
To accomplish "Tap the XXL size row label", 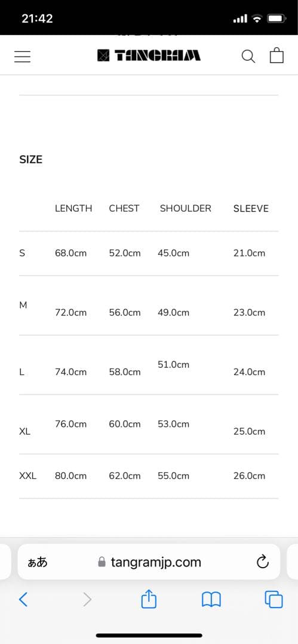I will click(28, 476).
